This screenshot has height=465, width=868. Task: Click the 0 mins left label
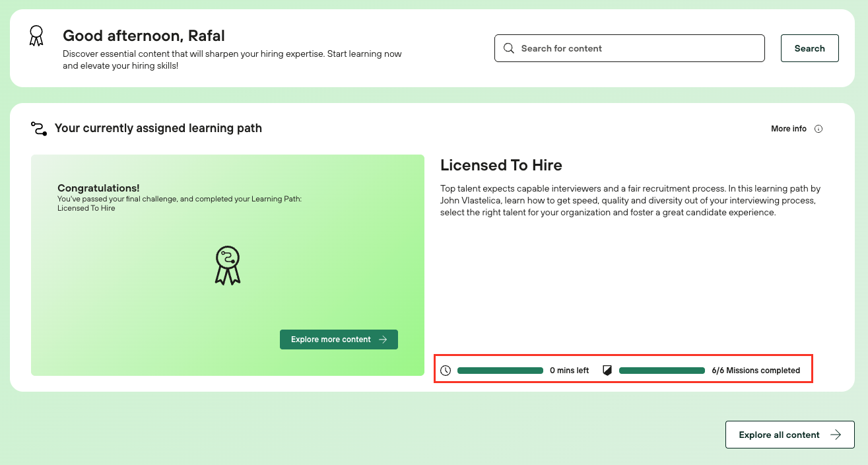pyautogui.click(x=569, y=371)
